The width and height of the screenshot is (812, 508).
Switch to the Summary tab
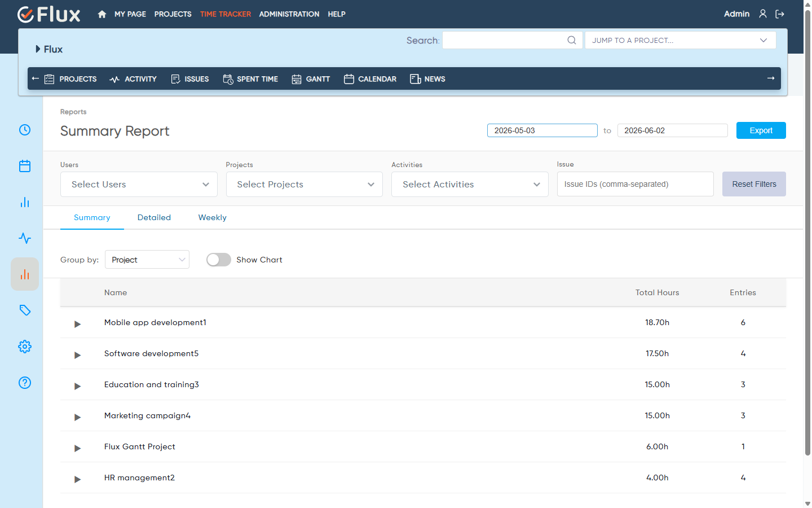click(x=92, y=218)
